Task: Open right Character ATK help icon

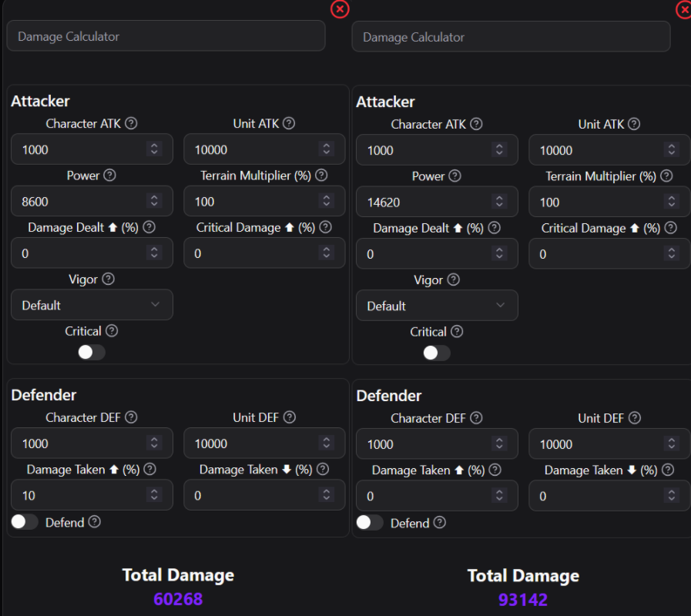Action: 476,124
